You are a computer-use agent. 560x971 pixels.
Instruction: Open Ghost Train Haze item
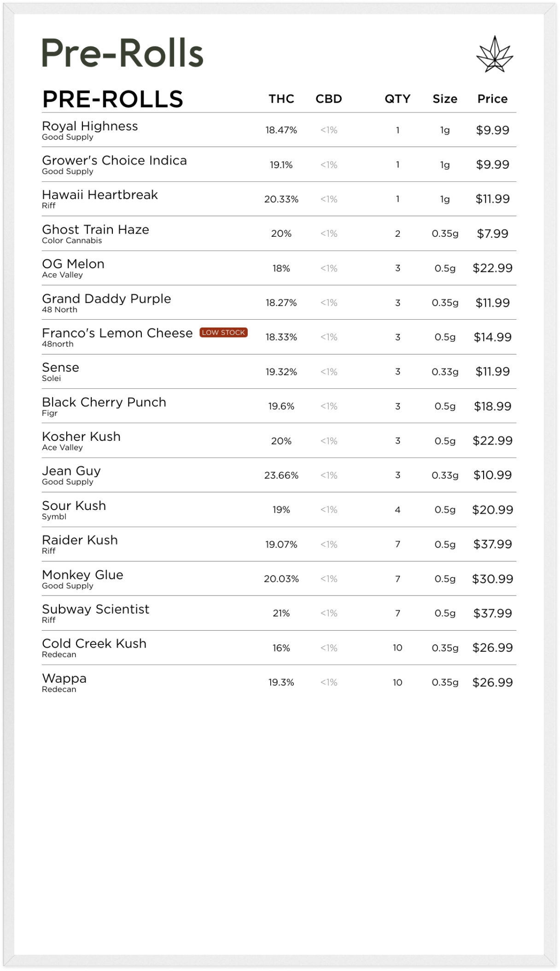pos(279,234)
